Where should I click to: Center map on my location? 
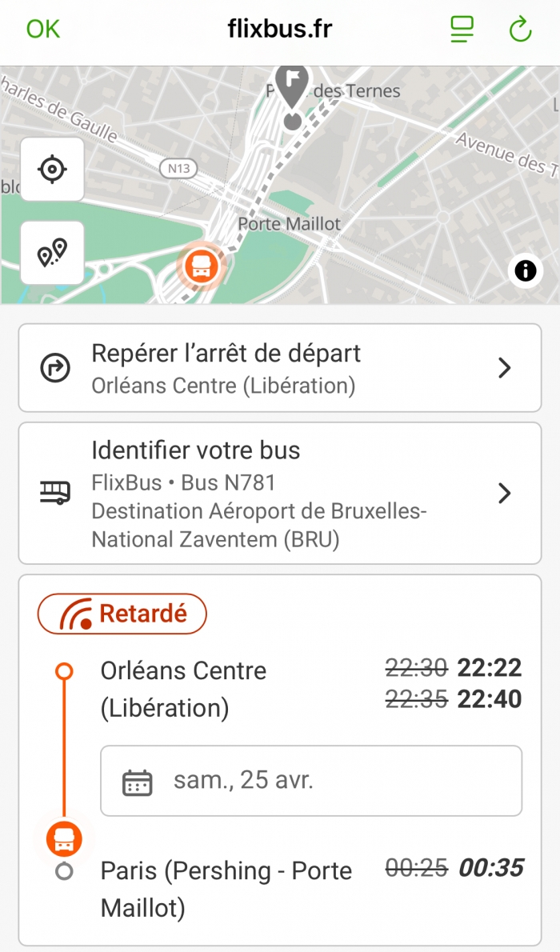[x=52, y=169]
